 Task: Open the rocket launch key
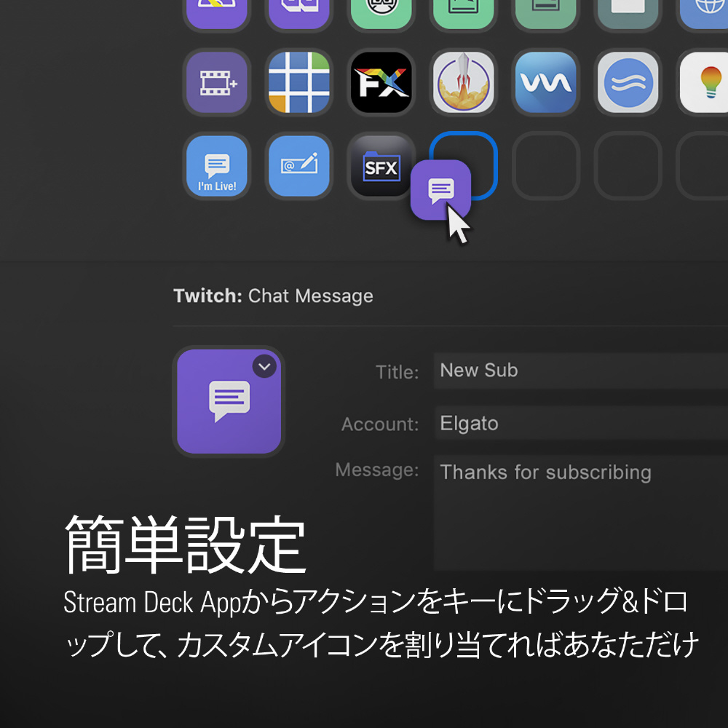(464, 82)
